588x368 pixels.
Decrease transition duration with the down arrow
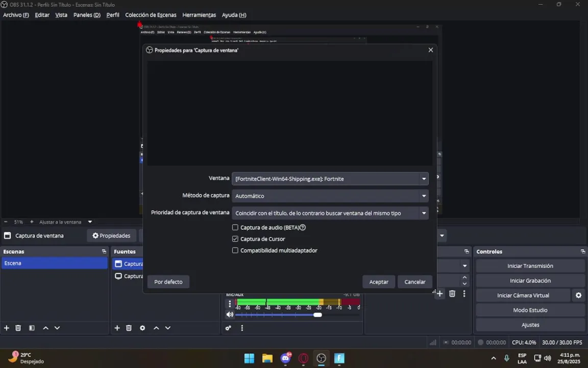coord(464,284)
